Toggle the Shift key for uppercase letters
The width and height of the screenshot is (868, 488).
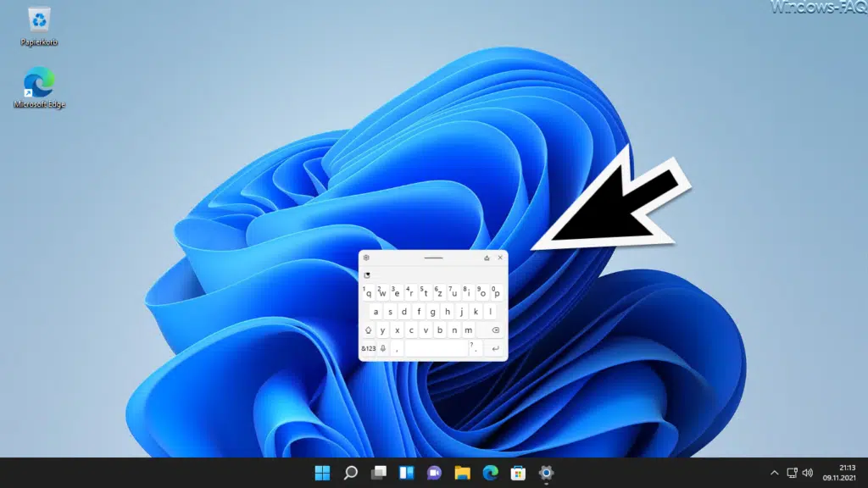click(x=369, y=330)
